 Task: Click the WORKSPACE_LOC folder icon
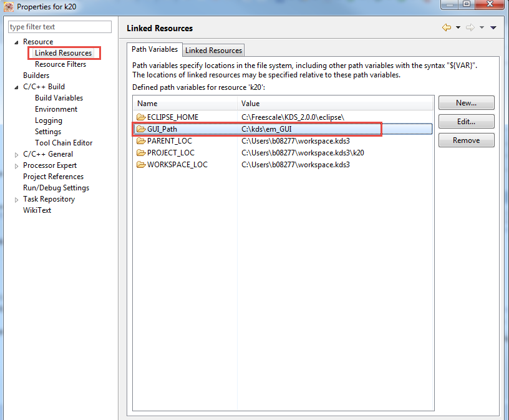141,165
